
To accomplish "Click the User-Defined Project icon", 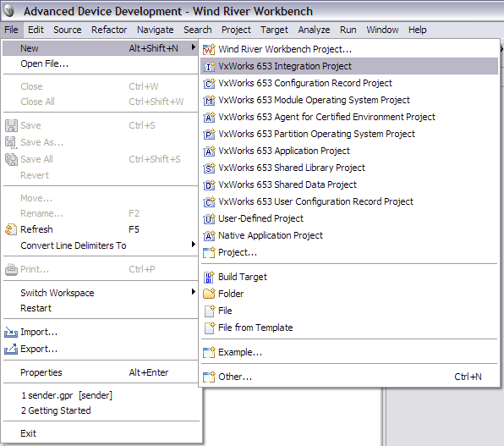I will point(209,219).
